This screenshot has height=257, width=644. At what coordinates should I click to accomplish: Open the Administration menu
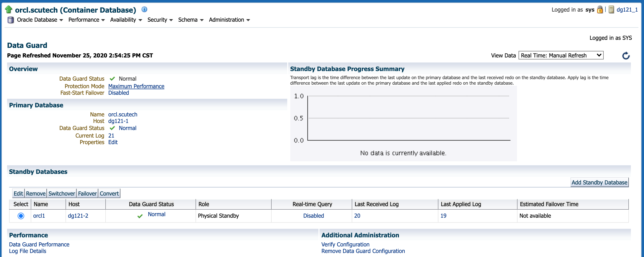(x=229, y=20)
